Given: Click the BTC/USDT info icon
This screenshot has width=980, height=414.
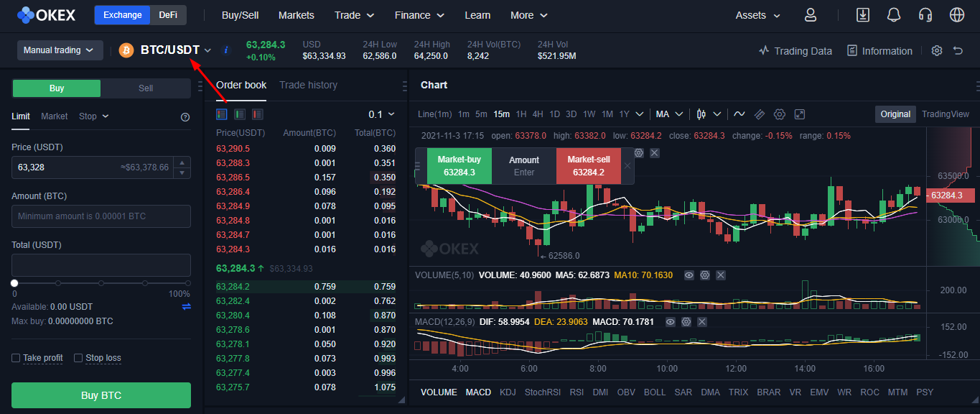Looking at the screenshot, I should (x=226, y=50).
